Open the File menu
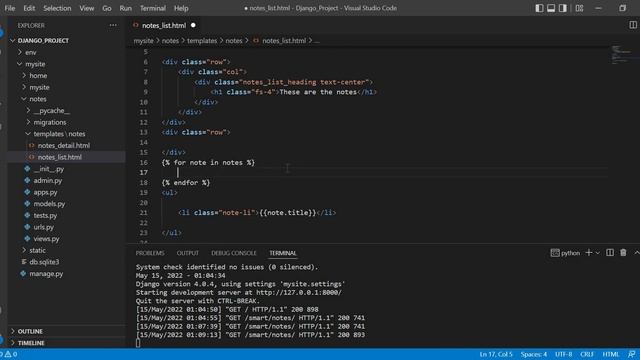Image resolution: width=640 pixels, height=360 pixels. pos(10,8)
